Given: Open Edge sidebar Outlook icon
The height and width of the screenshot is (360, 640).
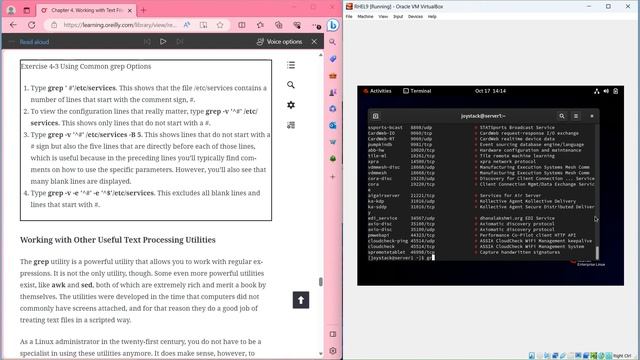Looking at the screenshot, I should 333,125.
